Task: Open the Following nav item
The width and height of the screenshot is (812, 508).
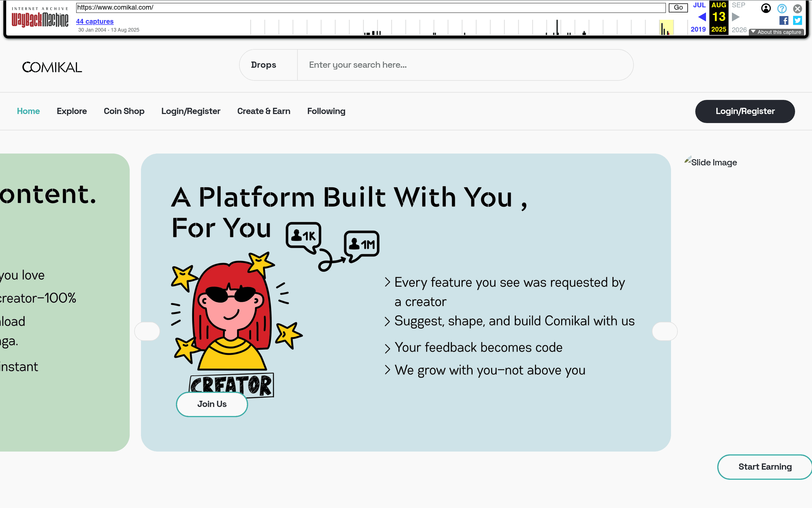Action: point(326,111)
